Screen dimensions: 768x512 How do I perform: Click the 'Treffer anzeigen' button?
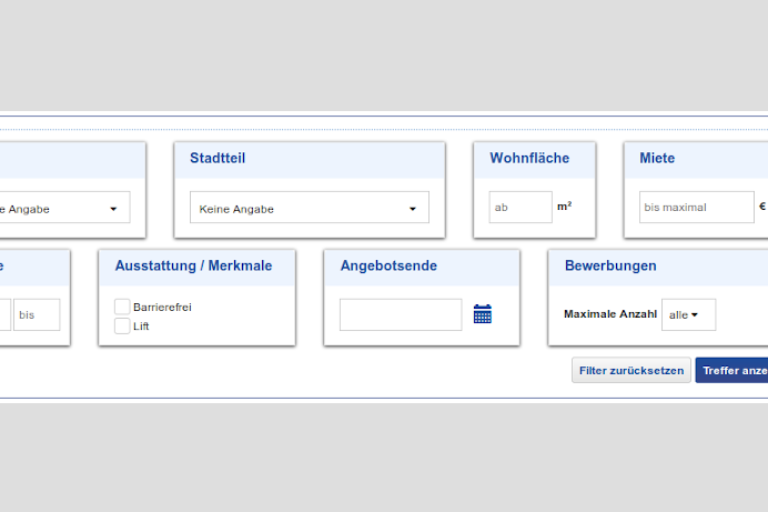[x=734, y=370]
